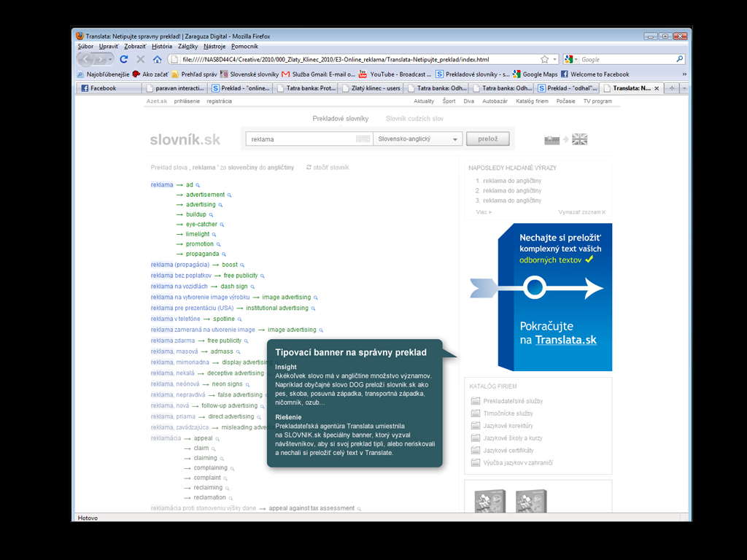Click Vymazať zoznam link
747x560 pixels.
click(581, 212)
